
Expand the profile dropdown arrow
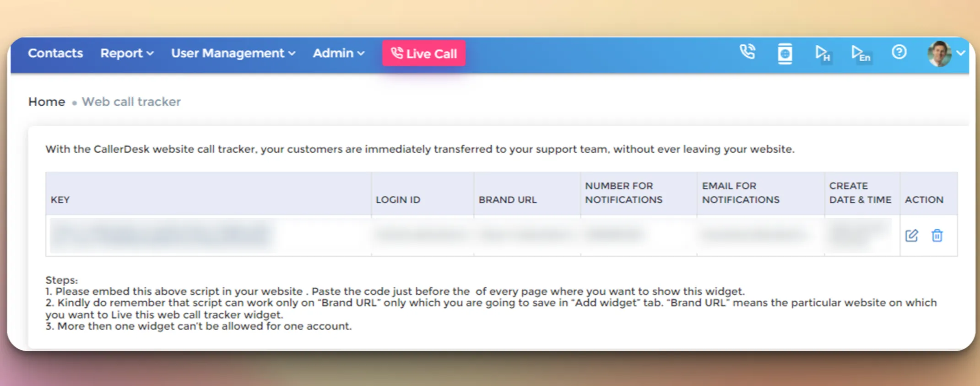pyautogui.click(x=961, y=53)
